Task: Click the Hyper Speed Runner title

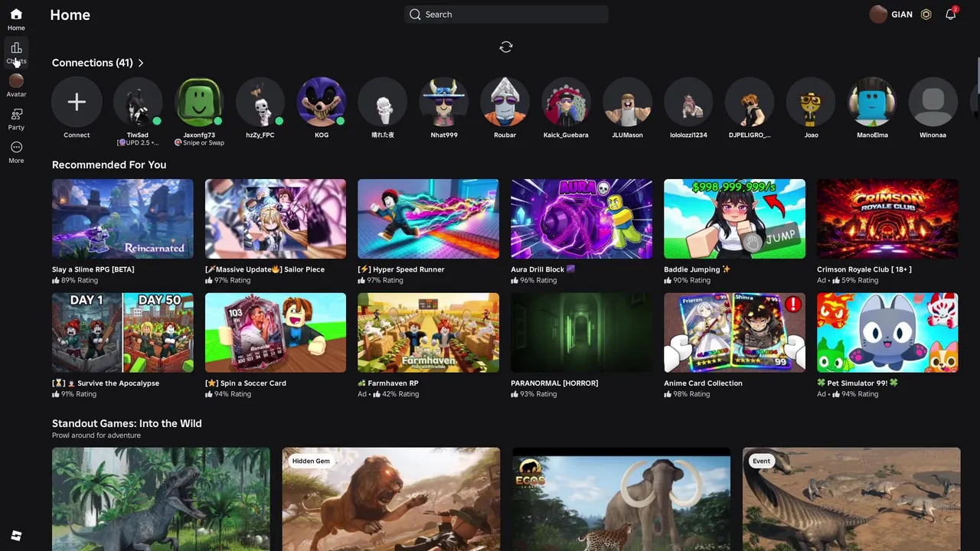Action: 401,269
